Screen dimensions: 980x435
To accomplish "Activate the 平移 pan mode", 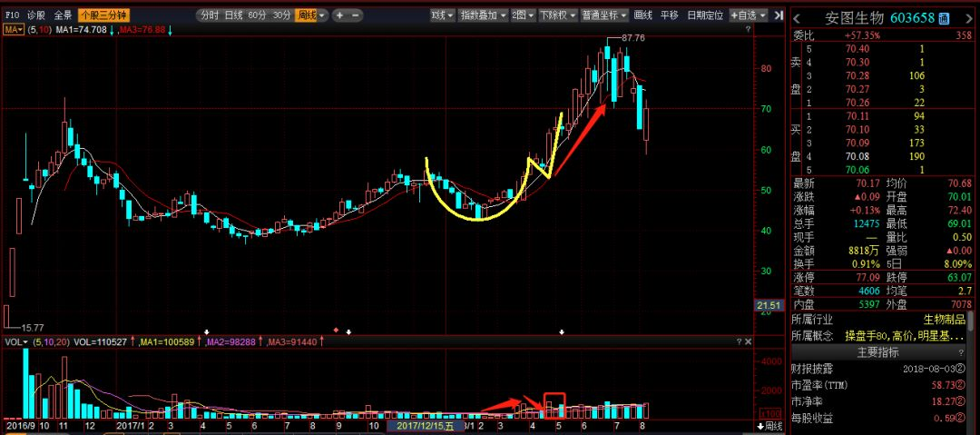I will tap(670, 15).
